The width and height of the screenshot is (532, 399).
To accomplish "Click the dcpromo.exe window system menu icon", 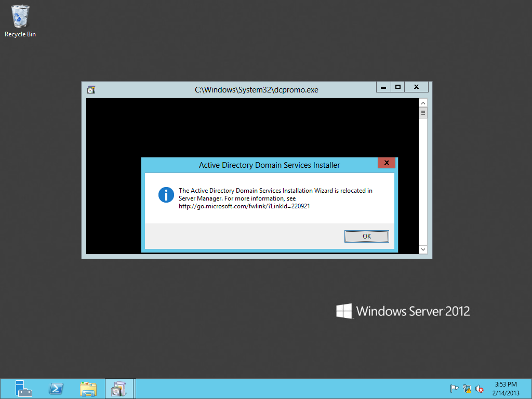I will (91, 89).
